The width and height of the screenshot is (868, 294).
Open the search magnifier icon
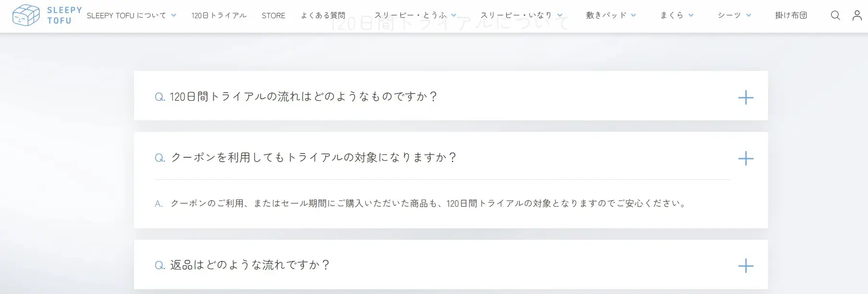(x=835, y=15)
